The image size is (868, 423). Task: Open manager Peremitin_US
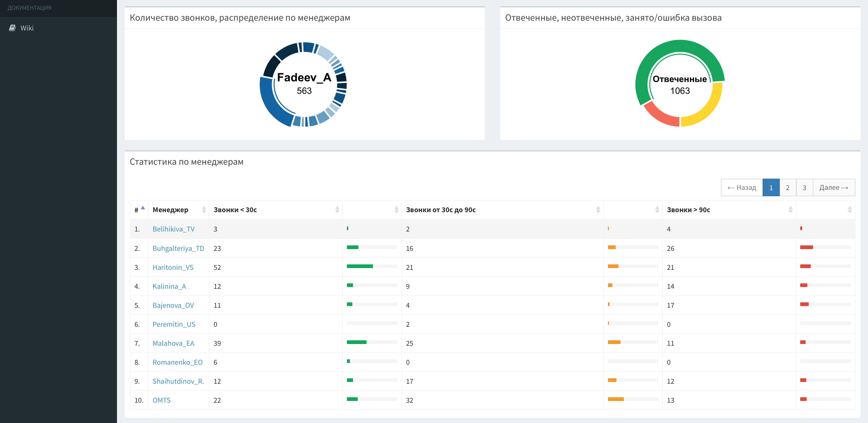coord(174,324)
